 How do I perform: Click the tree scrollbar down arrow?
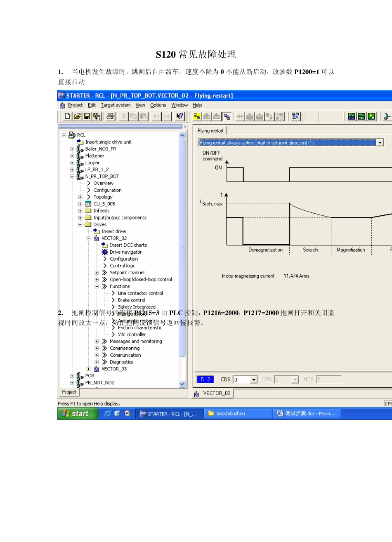point(182,384)
